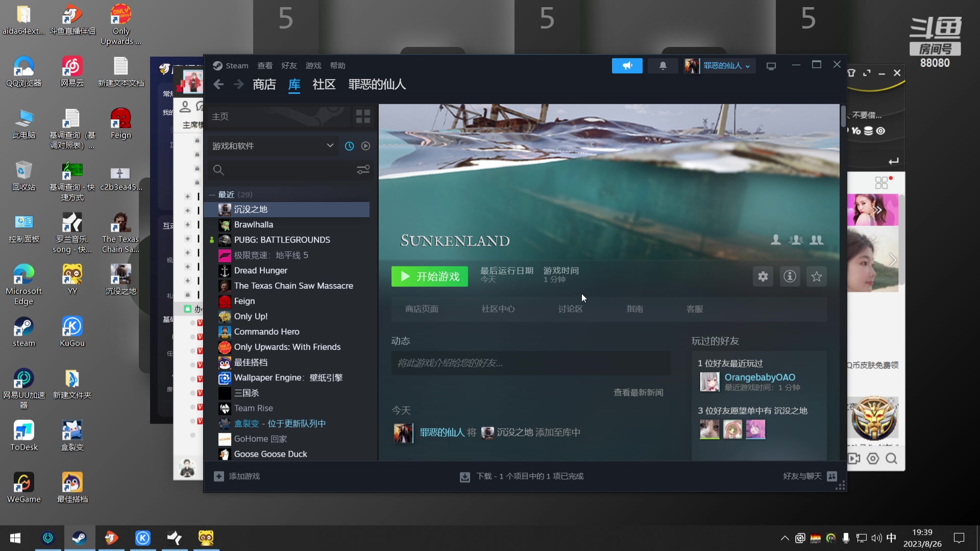Click the 主页 library home button

[279, 116]
